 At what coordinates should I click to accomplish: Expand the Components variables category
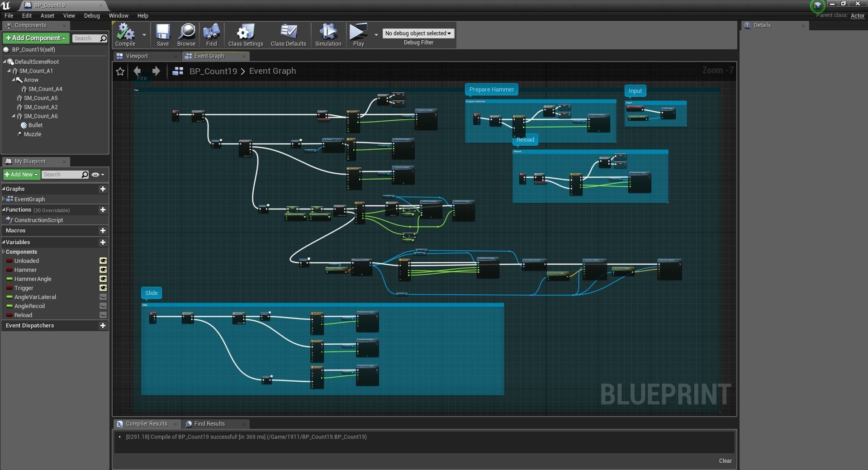[x=4, y=252]
